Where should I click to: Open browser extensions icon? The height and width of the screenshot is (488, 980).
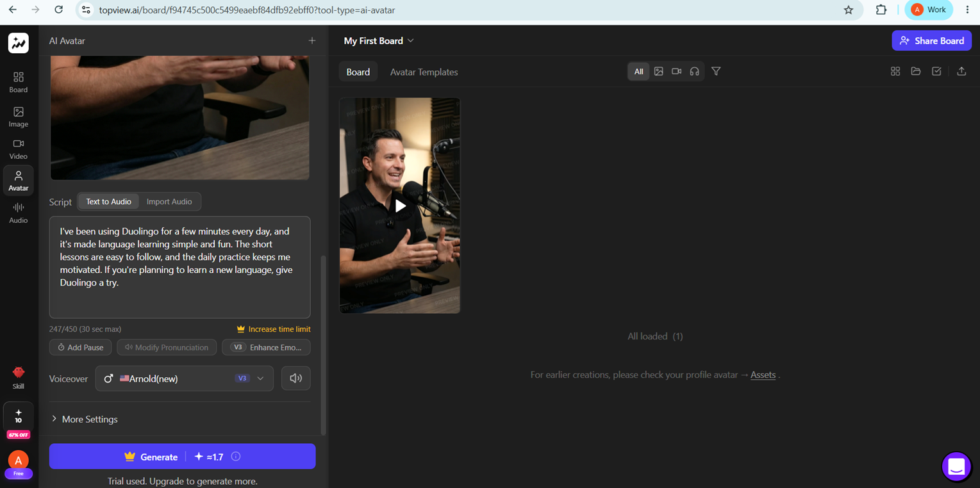coord(881,10)
